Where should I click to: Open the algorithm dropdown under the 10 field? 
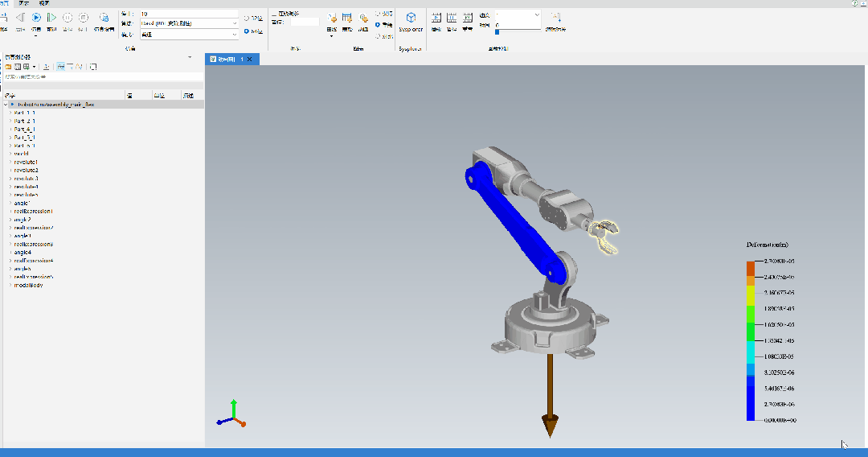pos(189,23)
